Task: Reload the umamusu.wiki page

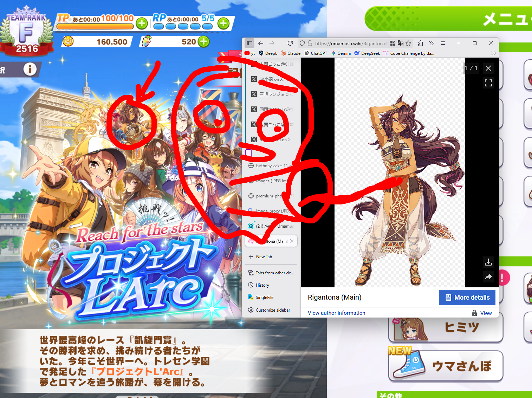Action: (x=290, y=43)
